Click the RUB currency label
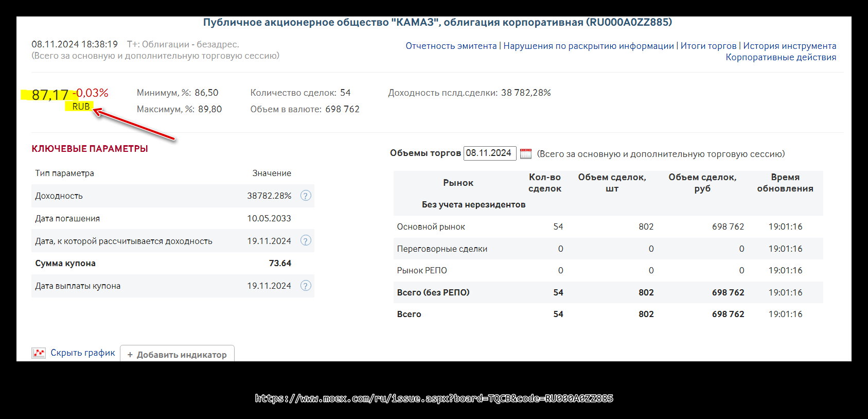This screenshot has height=419, width=868. click(x=81, y=107)
